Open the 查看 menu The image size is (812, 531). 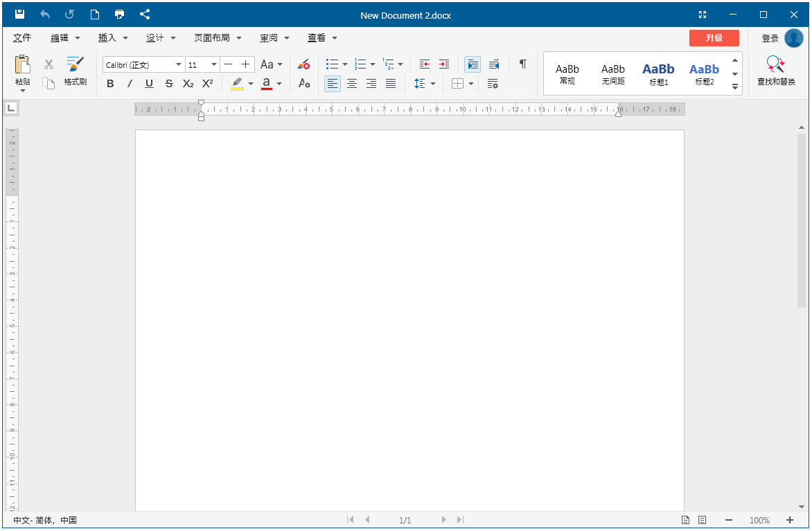point(322,38)
